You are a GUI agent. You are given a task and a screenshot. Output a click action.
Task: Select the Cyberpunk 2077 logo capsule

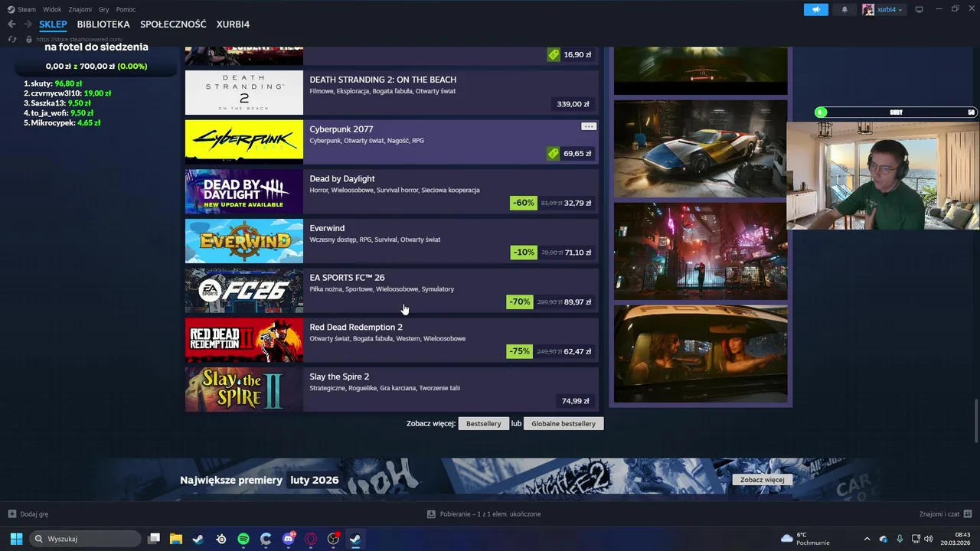point(244,142)
